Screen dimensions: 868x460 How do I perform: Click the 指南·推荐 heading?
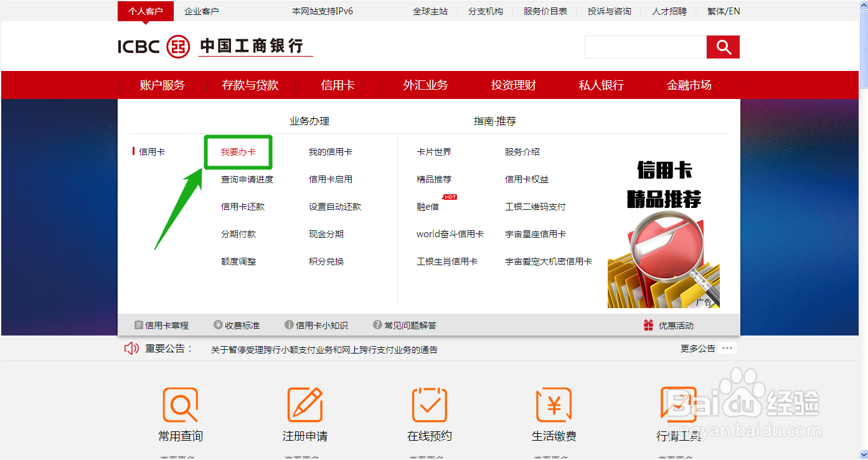point(495,121)
